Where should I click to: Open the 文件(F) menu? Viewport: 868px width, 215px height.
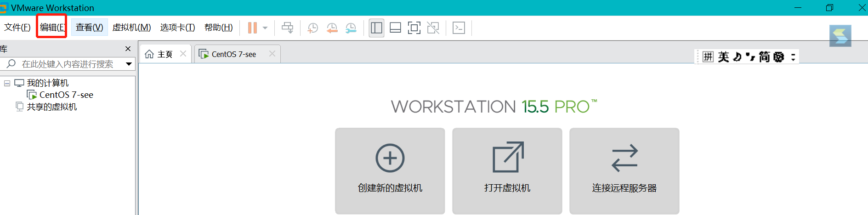point(17,28)
